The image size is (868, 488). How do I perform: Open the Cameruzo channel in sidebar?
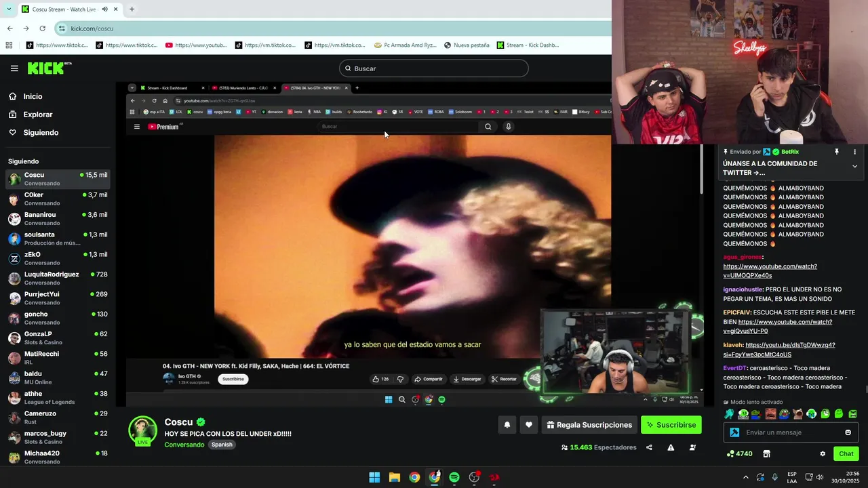58,418
